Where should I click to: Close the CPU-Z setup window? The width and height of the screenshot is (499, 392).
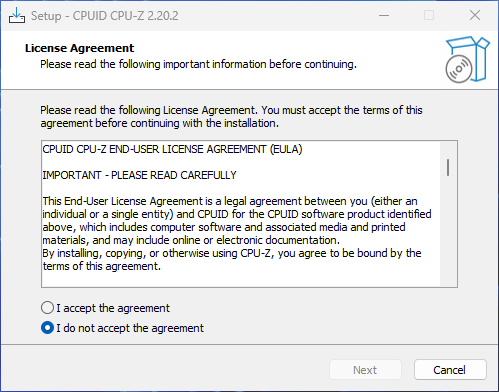475,15
